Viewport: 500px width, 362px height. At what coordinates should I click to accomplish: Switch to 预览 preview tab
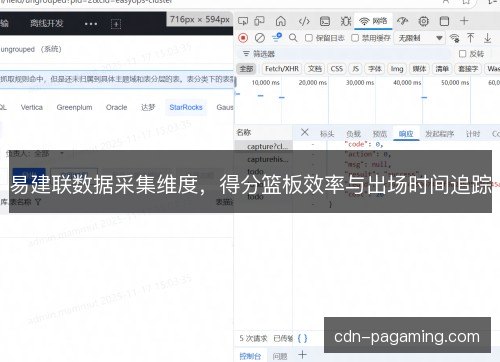pos(380,134)
